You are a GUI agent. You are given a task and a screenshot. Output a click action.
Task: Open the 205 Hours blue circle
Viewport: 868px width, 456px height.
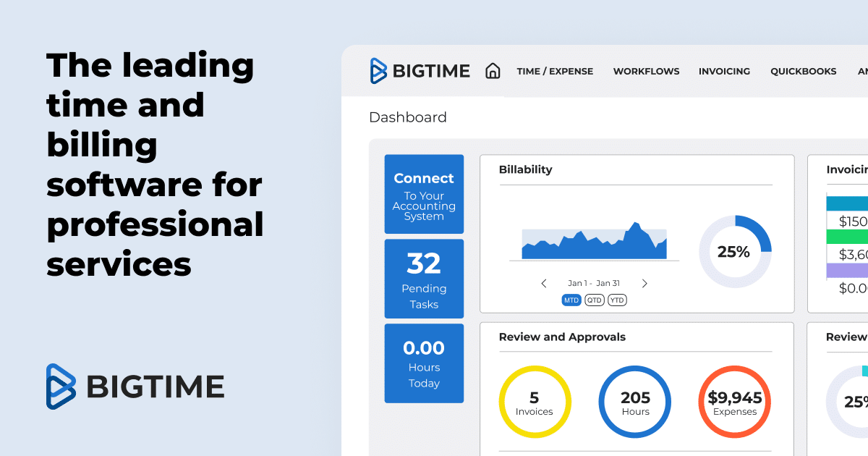point(635,402)
